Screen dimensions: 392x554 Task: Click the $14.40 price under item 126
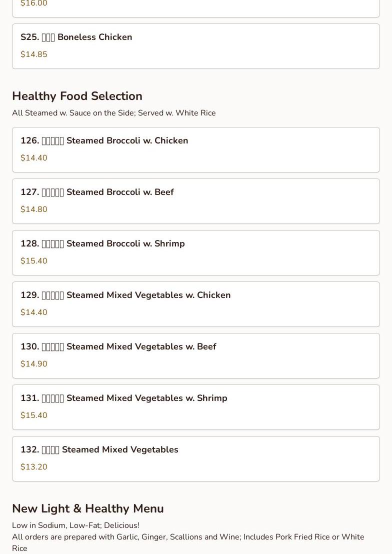pos(34,158)
